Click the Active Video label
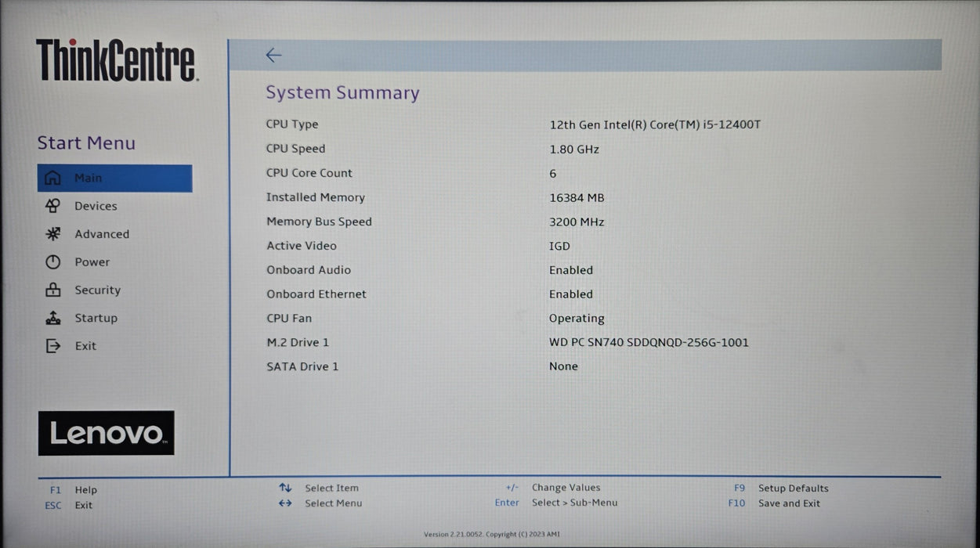980x548 pixels. (x=302, y=246)
